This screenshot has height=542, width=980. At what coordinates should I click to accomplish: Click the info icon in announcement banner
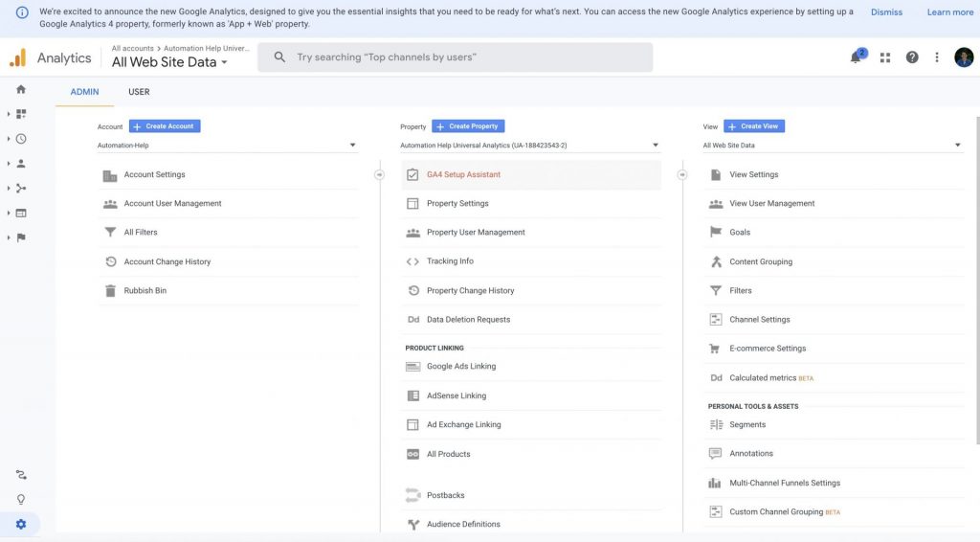22,12
